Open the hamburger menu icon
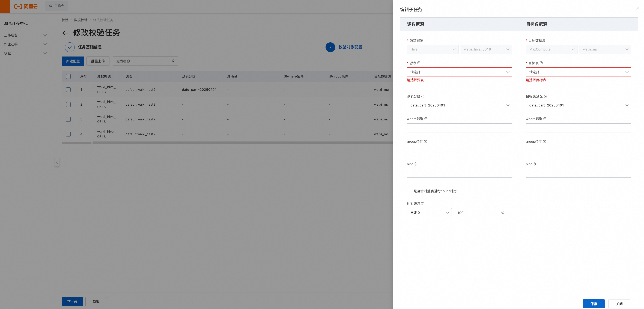Viewport: 644px width, 309px height. tap(3, 6)
